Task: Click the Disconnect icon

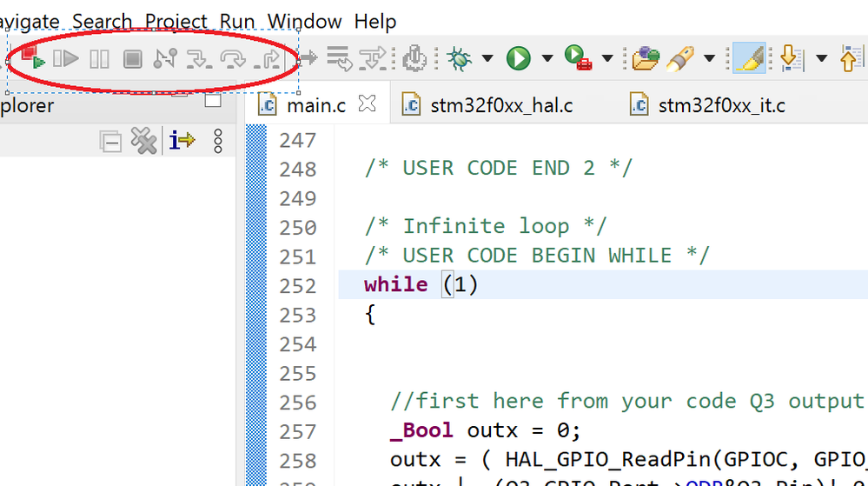Action: click(165, 58)
